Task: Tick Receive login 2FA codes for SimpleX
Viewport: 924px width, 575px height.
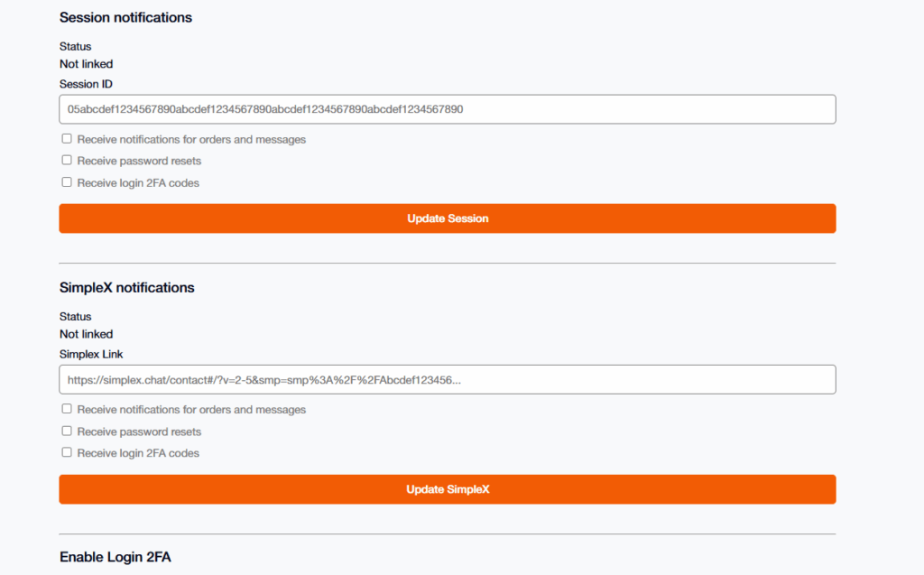Action: pos(67,452)
